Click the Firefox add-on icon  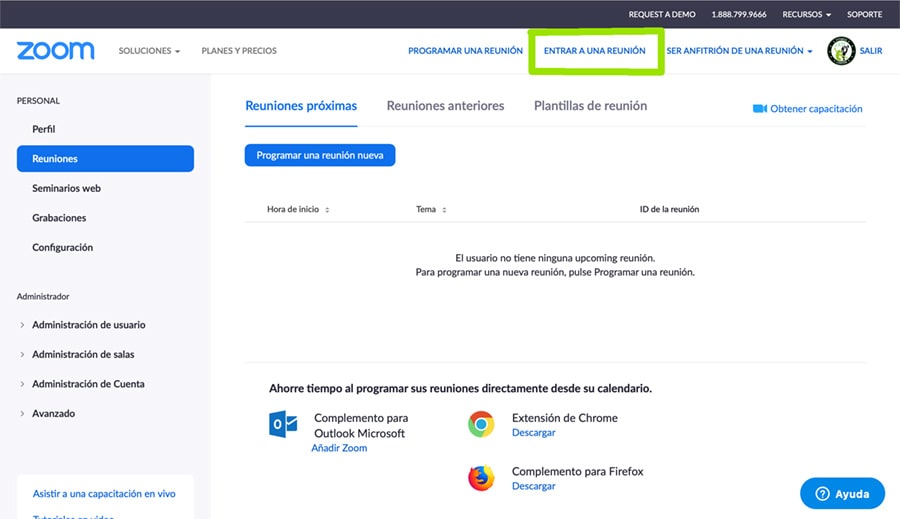pos(481,478)
